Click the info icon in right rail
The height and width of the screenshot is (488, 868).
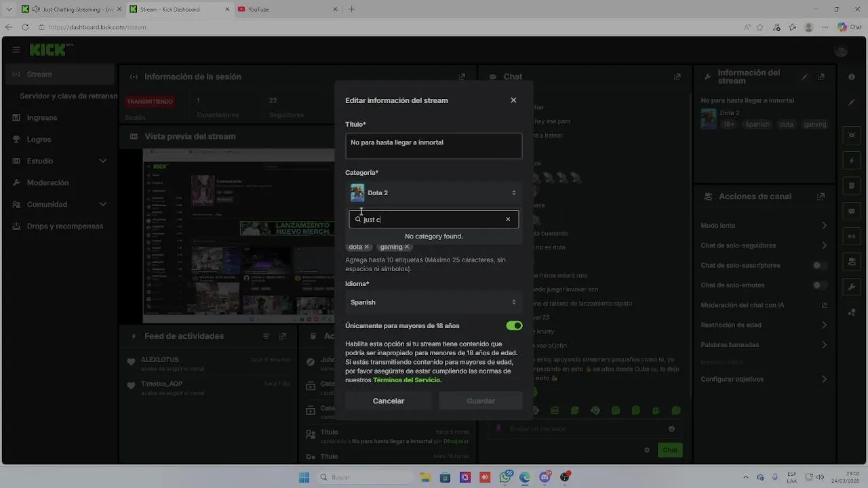point(852,77)
